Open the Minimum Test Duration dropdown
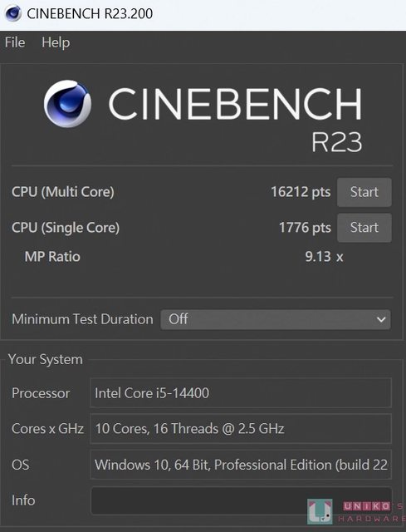The image size is (406, 532). click(x=276, y=319)
